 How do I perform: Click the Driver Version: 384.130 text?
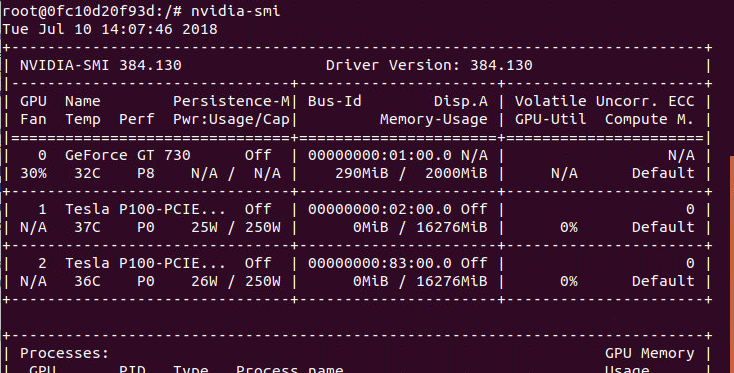[x=429, y=65]
